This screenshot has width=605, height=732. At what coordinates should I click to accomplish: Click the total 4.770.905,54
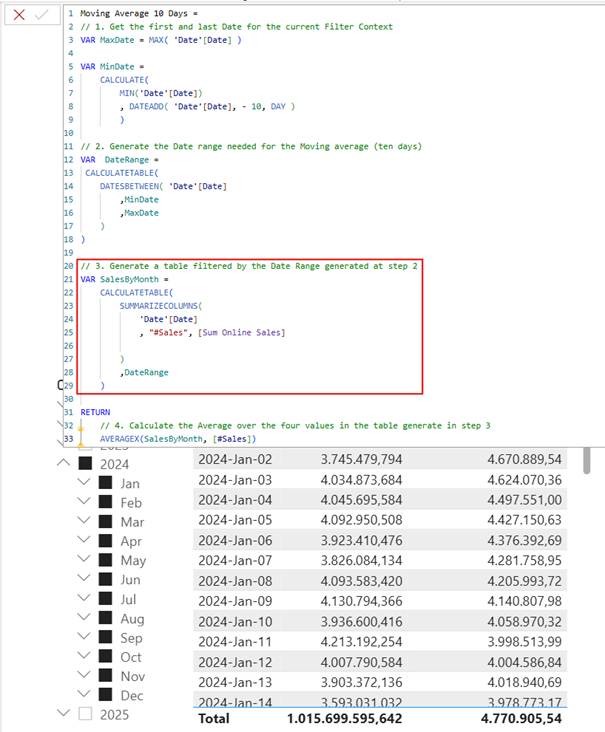pyautogui.click(x=521, y=718)
